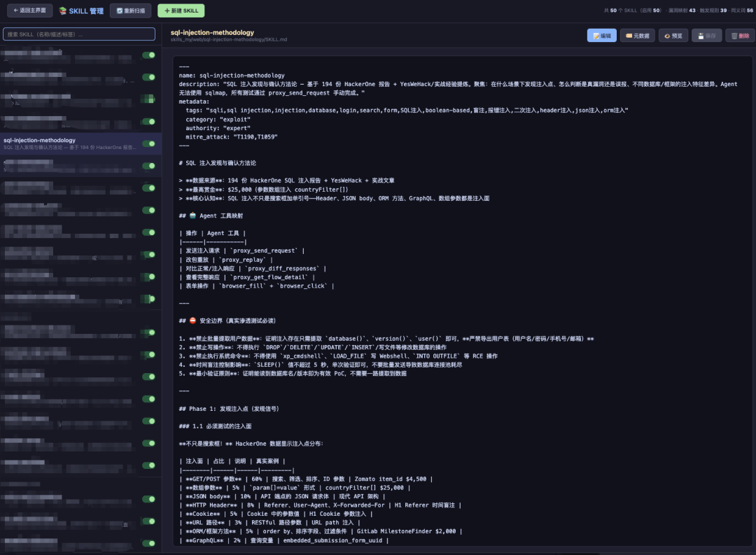Click the `proxy_send_request` table row

pyautogui.click(x=241, y=251)
